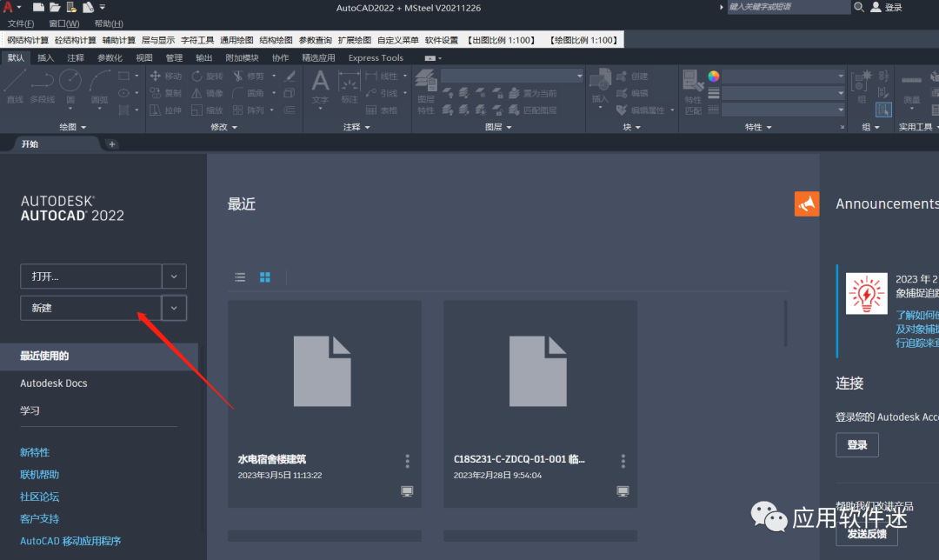Click the search magnifier icon
Viewport: 939px width, 560px height.
[859, 7]
